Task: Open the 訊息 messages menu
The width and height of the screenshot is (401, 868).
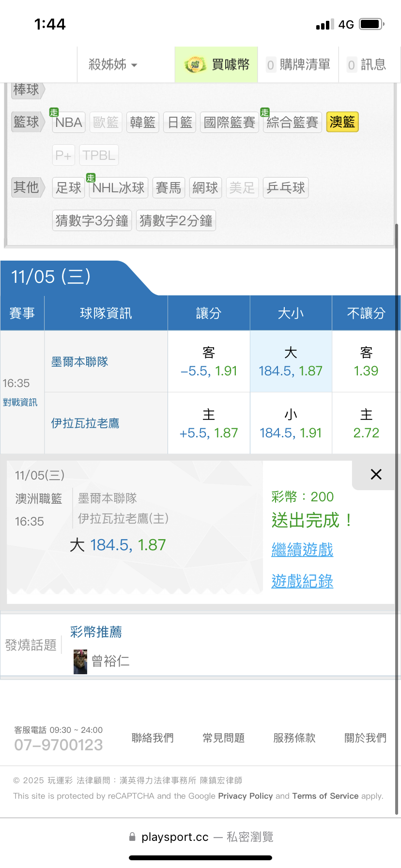Action: coord(367,64)
